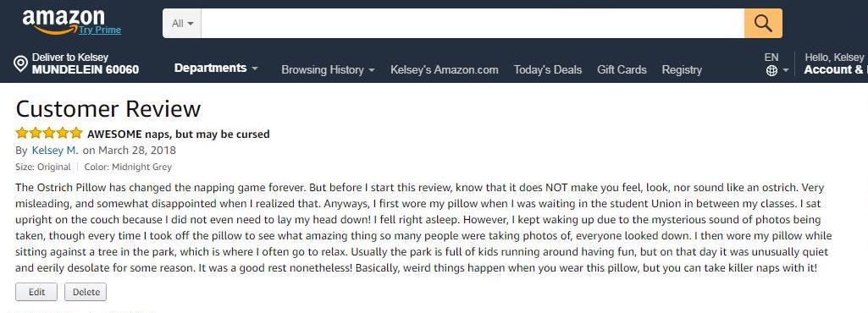
Task: Open the language selector arrow beside the globe
Action: click(x=786, y=71)
